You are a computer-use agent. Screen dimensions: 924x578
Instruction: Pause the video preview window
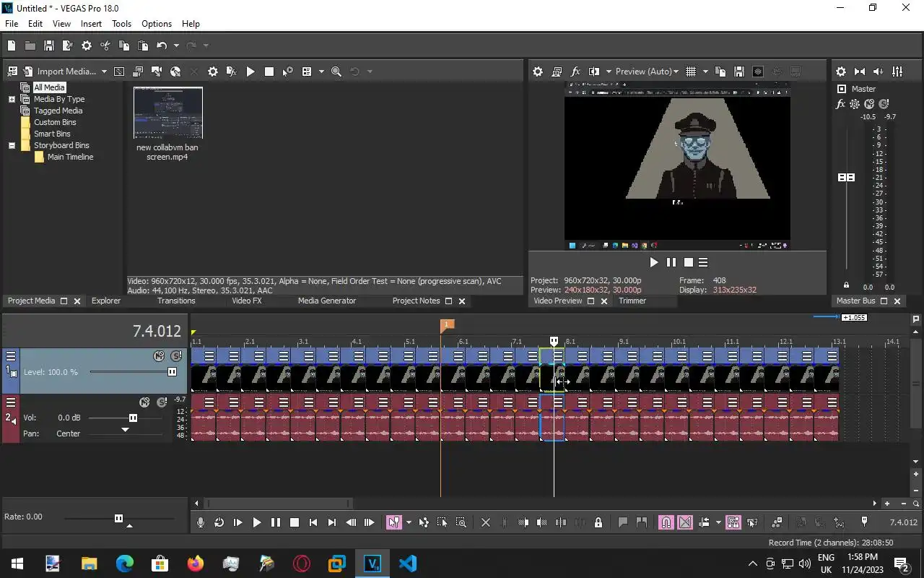(x=671, y=262)
